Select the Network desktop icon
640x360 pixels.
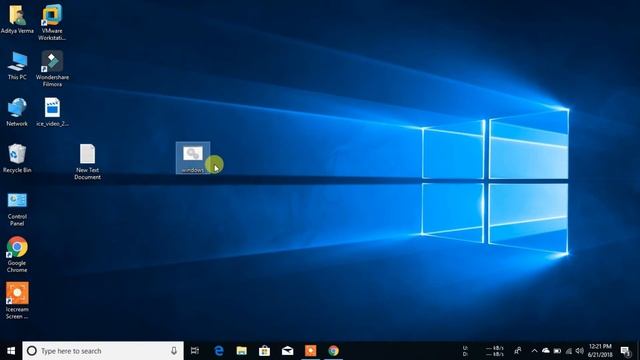pyautogui.click(x=17, y=112)
